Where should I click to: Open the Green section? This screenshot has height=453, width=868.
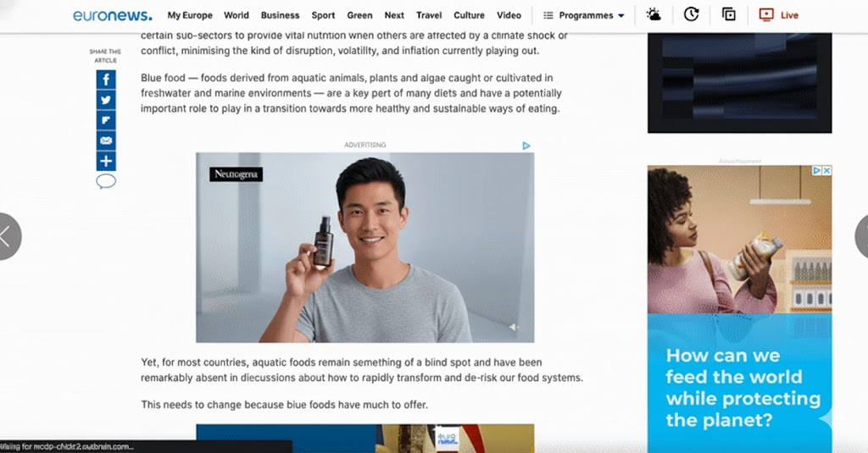[359, 15]
